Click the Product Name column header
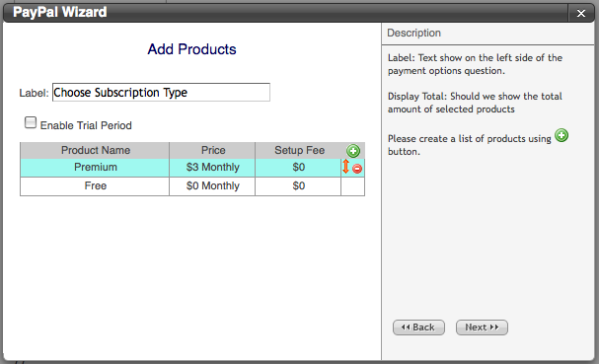The image size is (599, 364). pyautogui.click(x=95, y=151)
